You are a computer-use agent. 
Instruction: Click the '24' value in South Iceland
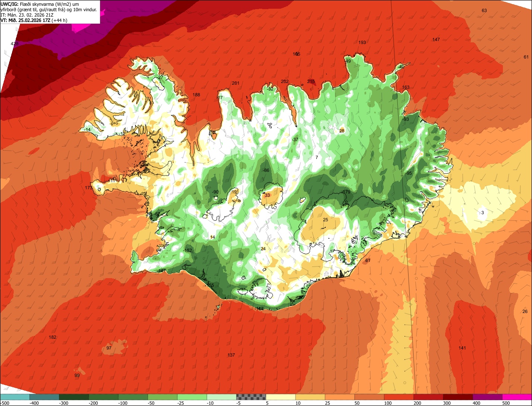pyautogui.click(x=263, y=249)
